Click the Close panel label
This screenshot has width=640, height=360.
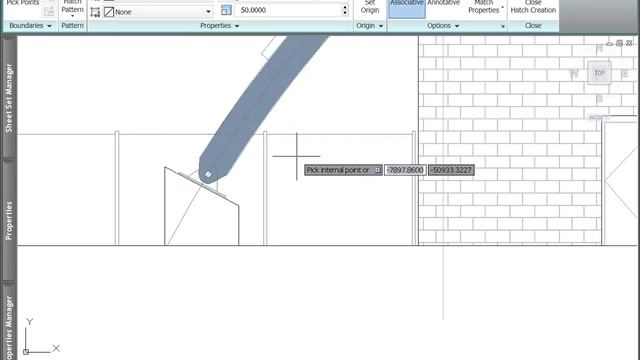click(x=533, y=26)
